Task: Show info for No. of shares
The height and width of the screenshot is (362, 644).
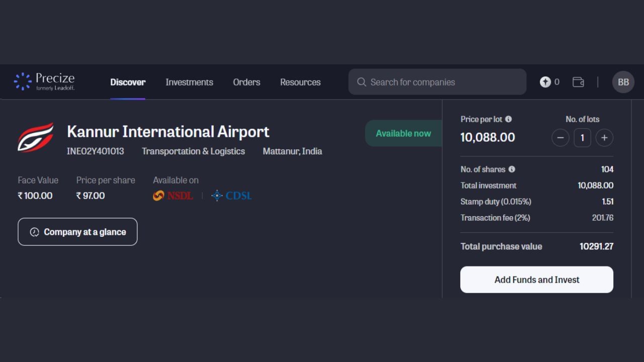Action: (x=512, y=169)
